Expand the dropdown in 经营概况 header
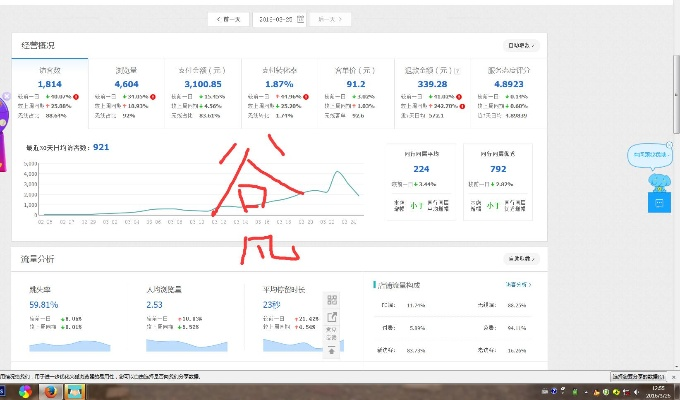680x400 pixels. [521, 45]
